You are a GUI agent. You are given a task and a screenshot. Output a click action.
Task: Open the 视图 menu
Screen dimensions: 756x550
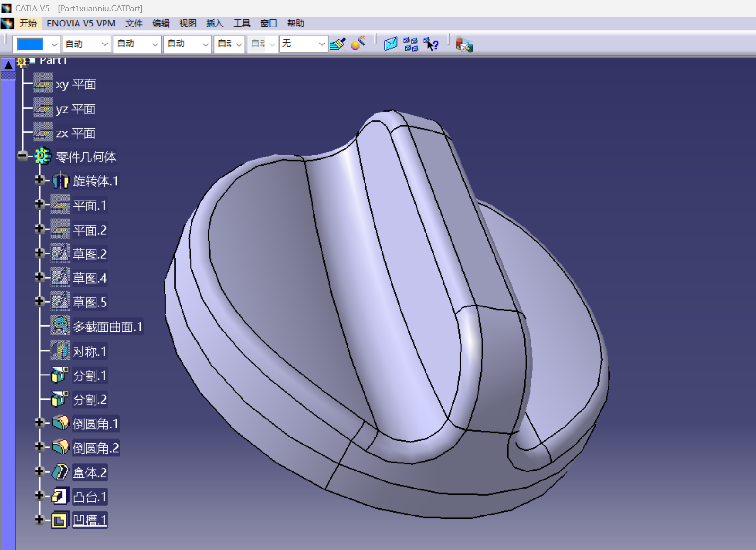pyautogui.click(x=188, y=23)
